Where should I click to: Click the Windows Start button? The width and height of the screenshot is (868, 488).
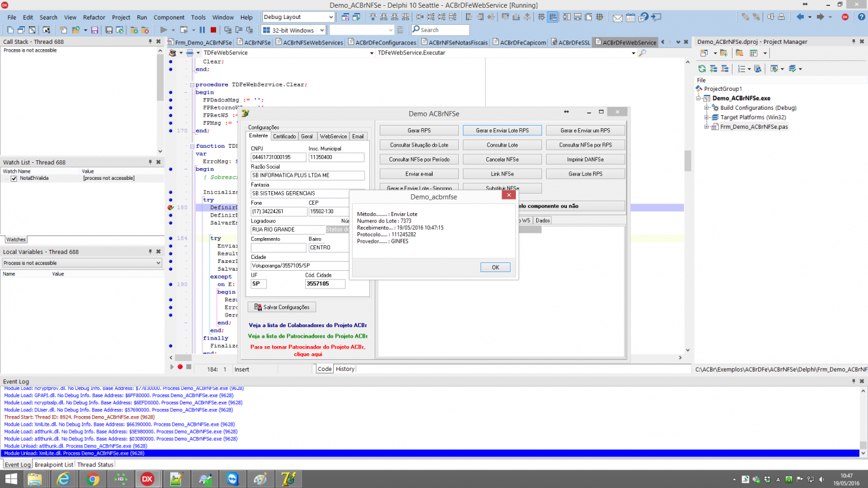11,479
